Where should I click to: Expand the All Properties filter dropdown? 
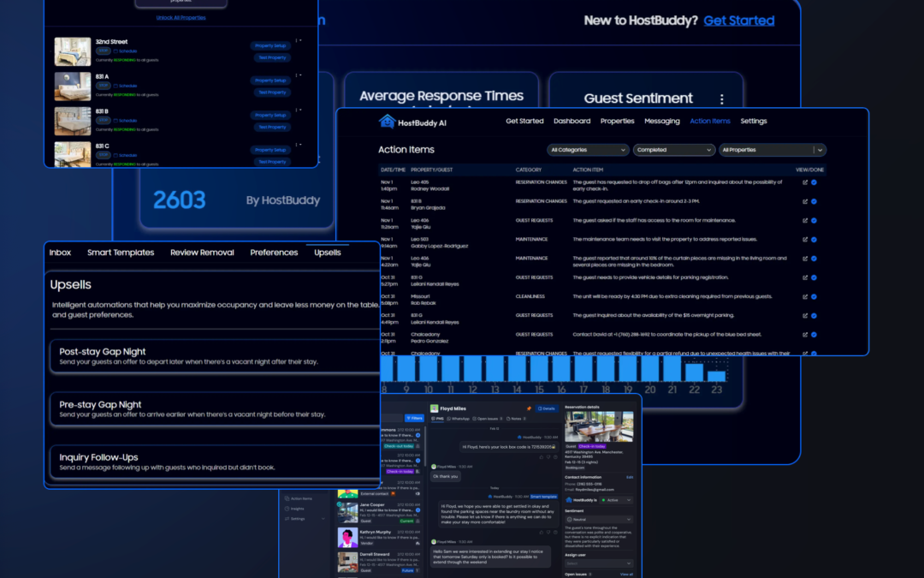772,150
